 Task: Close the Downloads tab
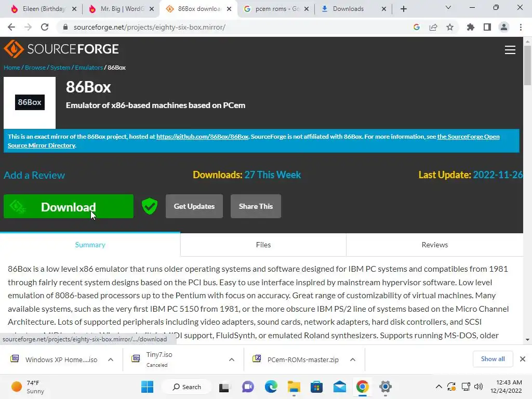point(384,9)
